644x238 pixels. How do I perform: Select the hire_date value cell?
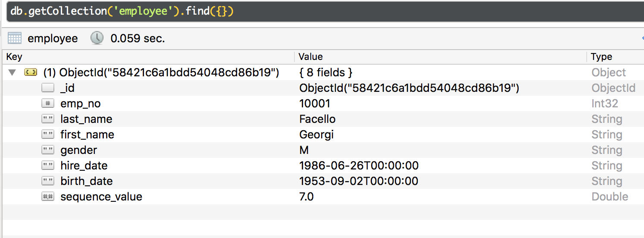[359, 166]
